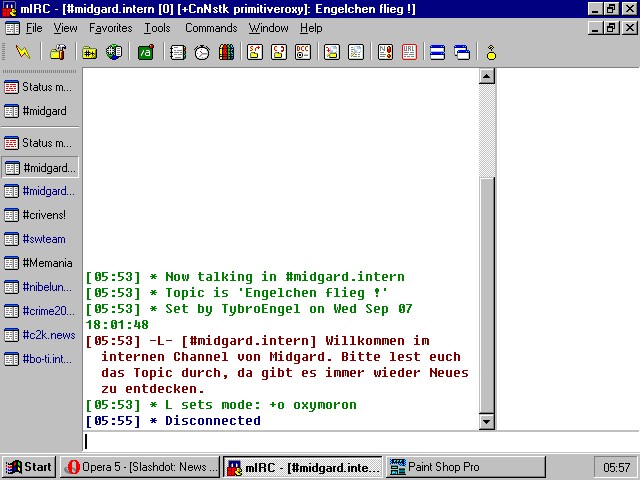Switch to the #bo-ti.int... channel

tap(40, 360)
